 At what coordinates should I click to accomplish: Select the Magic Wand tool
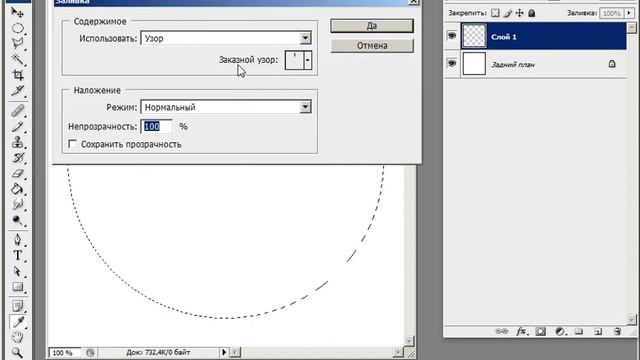17,59
